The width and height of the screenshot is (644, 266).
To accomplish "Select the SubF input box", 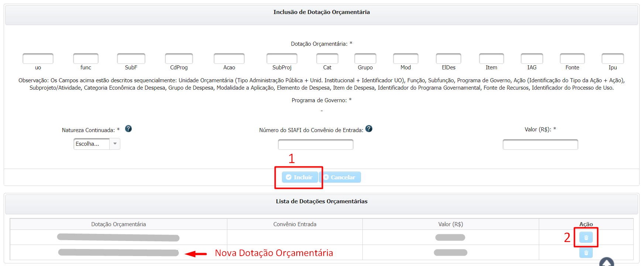I will coord(131,59).
